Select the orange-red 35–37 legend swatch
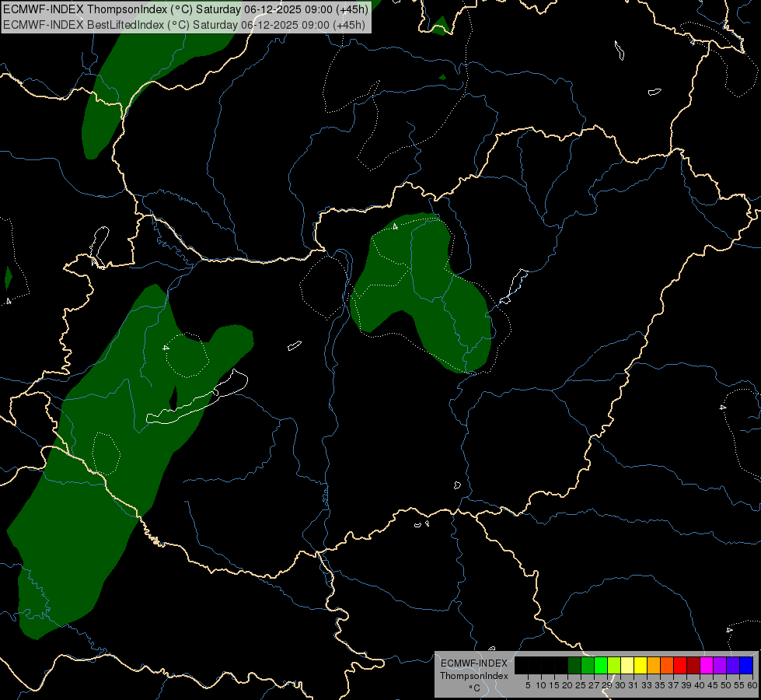 coord(667,665)
